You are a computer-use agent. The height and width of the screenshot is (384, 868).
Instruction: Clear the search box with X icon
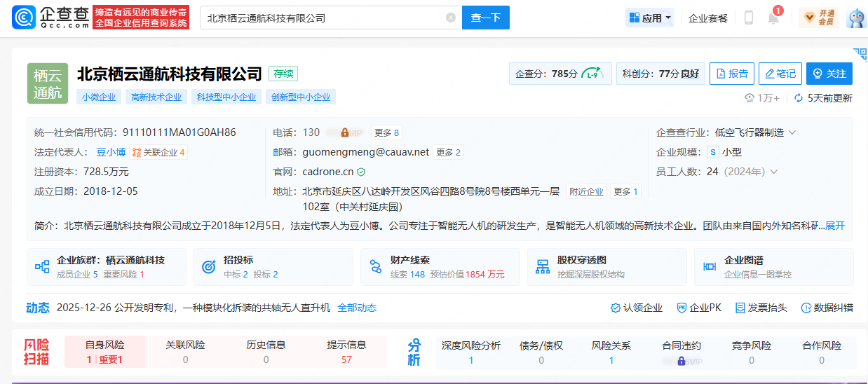point(450,18)
